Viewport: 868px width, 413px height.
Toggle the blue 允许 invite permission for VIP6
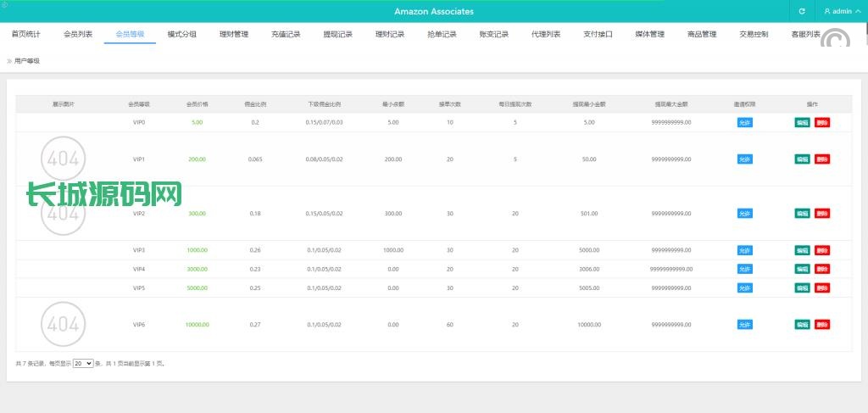(x=744, y=324)
